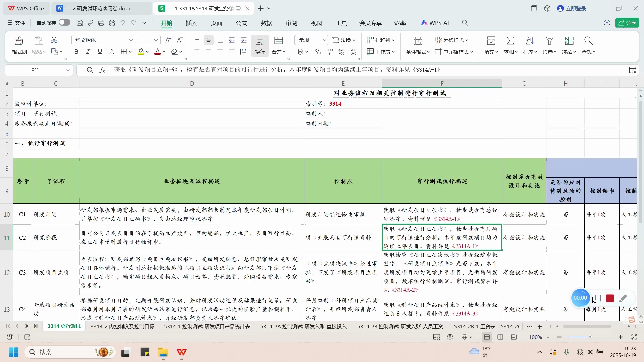The height and width of the screenshot is (362, 644).
Task: Open the 表格样式 dropdown
Action: 451,40
